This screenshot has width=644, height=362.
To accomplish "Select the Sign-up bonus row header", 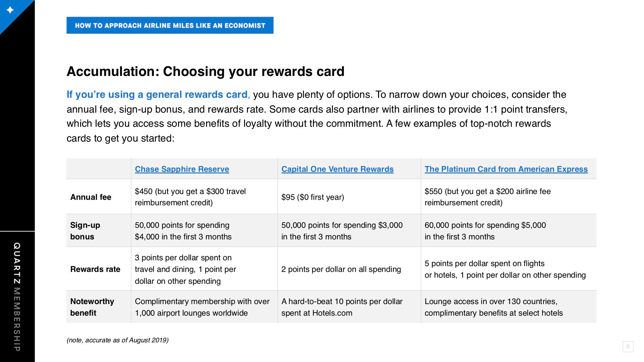I will 85,231.
